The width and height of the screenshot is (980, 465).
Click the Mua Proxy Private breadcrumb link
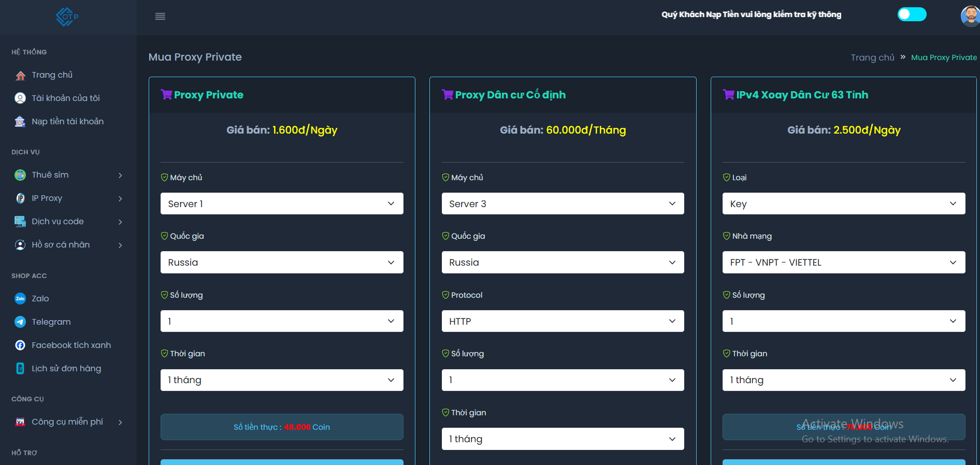944,57
